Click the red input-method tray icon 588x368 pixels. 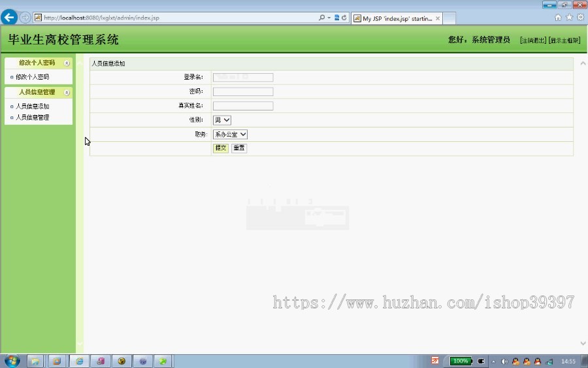(x=435, y=361)
